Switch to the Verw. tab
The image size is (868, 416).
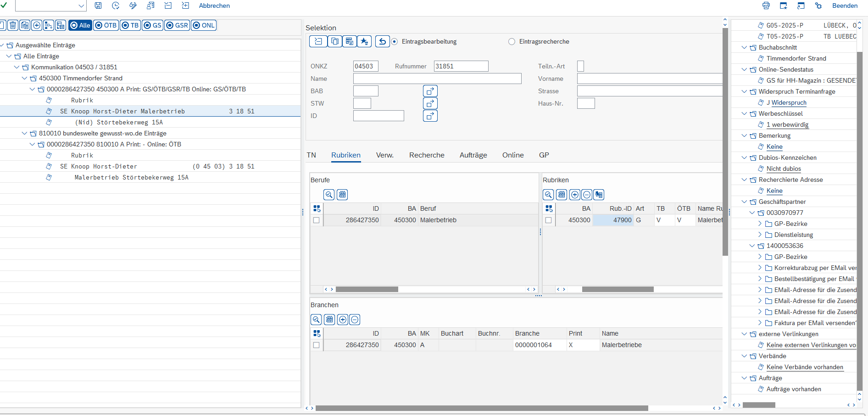tap(385, 155)
